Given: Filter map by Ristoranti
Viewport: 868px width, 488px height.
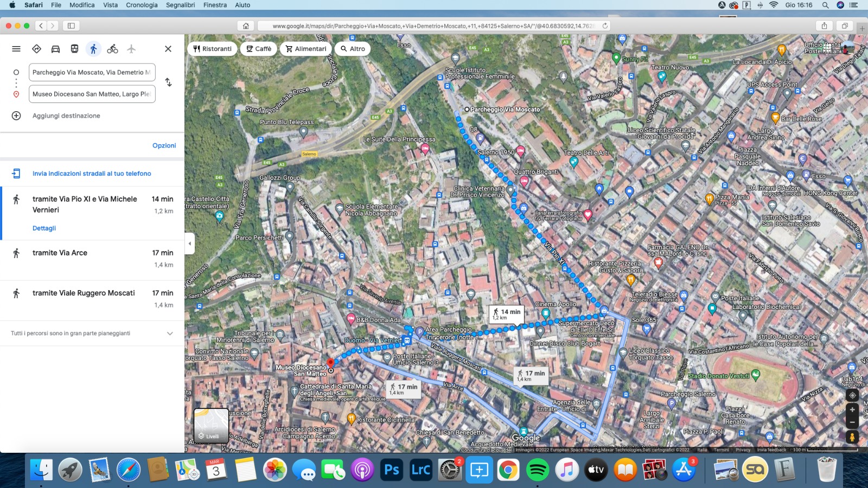Looking at the screenshot, I should (212, 49).
